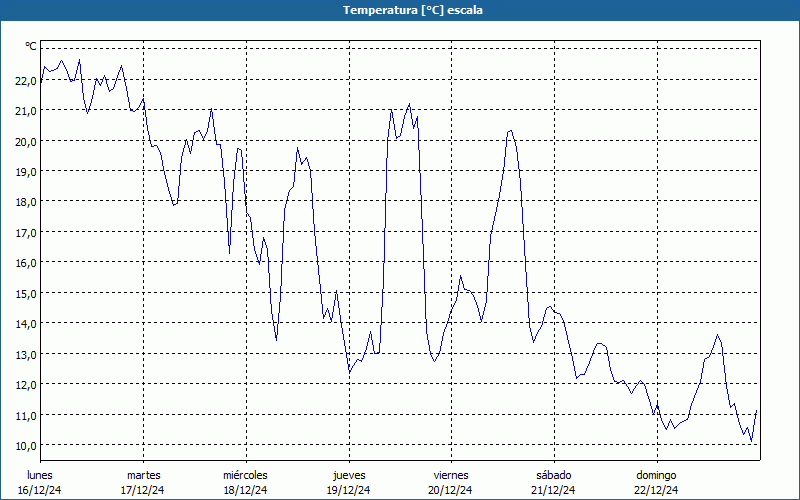Select the 14,0 axis value

coord(26,324)
